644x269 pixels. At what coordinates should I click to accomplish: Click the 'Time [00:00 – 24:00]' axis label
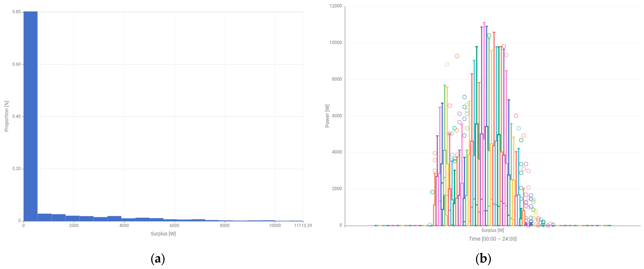point(492,239)
